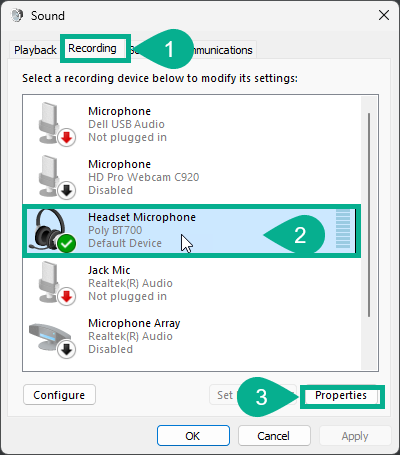The width and height of the screenshot is (400, 455).
Task: Select the Microphone Array Realtek Audio entry
Action: click(x=191, y=336)
